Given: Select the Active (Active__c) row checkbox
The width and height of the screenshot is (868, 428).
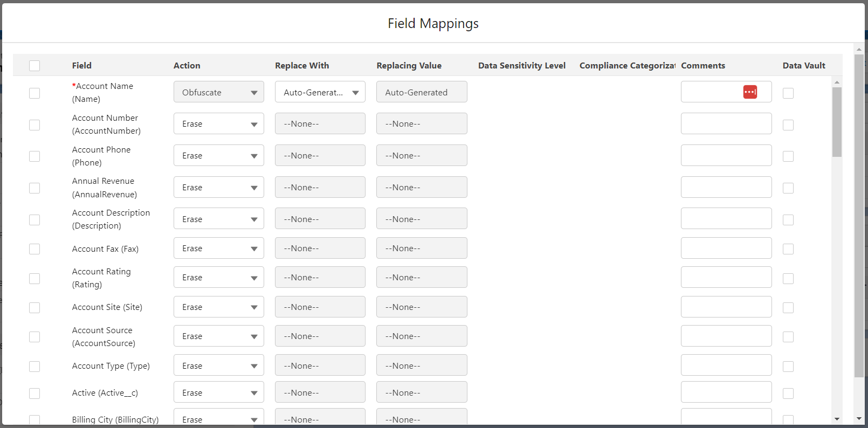Looking at the screenshot, I should point(35,394).
